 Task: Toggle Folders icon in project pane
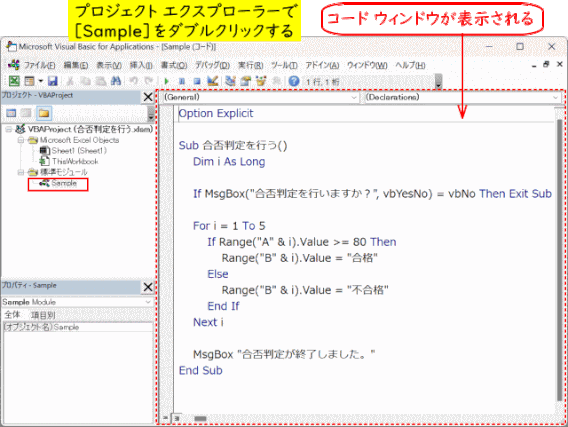[x=44, y=113]
